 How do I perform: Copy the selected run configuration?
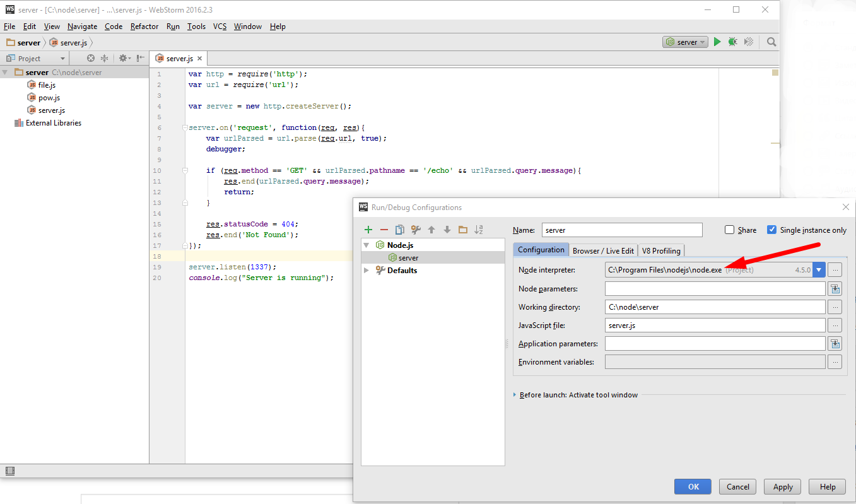399,230
